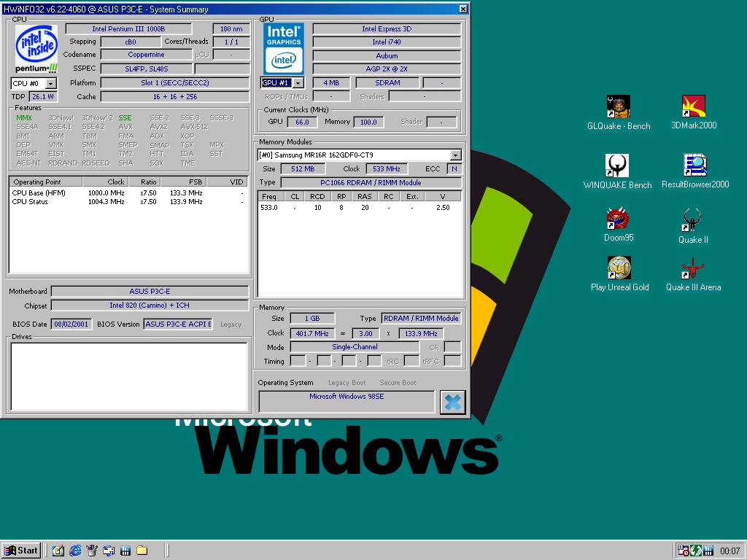Click the Slot 1 (SECC/SECC2) platform field
The width and height of the screenshot is (747, 560).
point(175,83)
